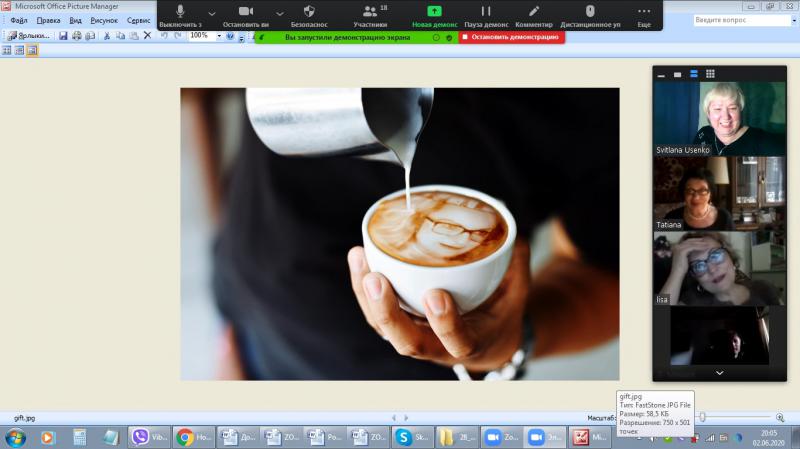
Task: Open video options arrow next to camera
Action: (x=280, y=14)
